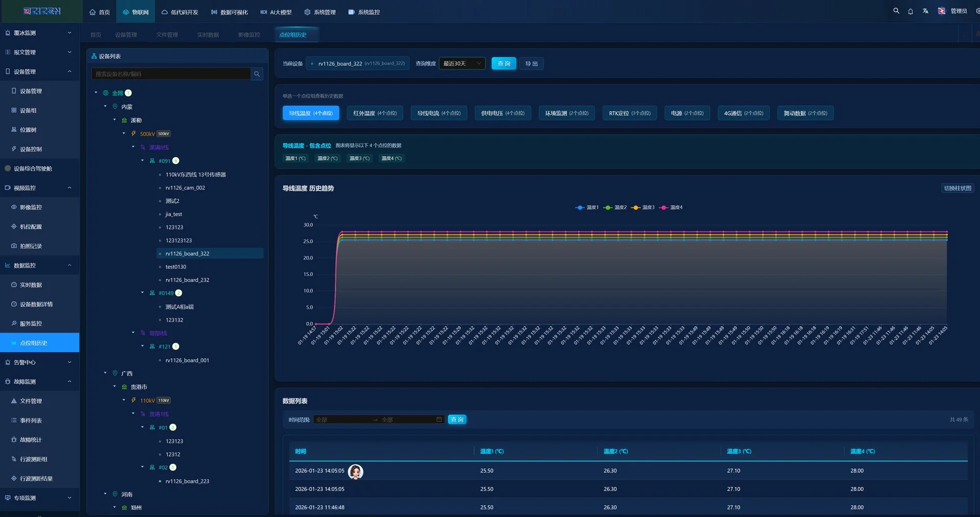This screenshot has width=980, height=517.
Task: Toggle 温度4 pink legend marker
Action: point(664,207)
